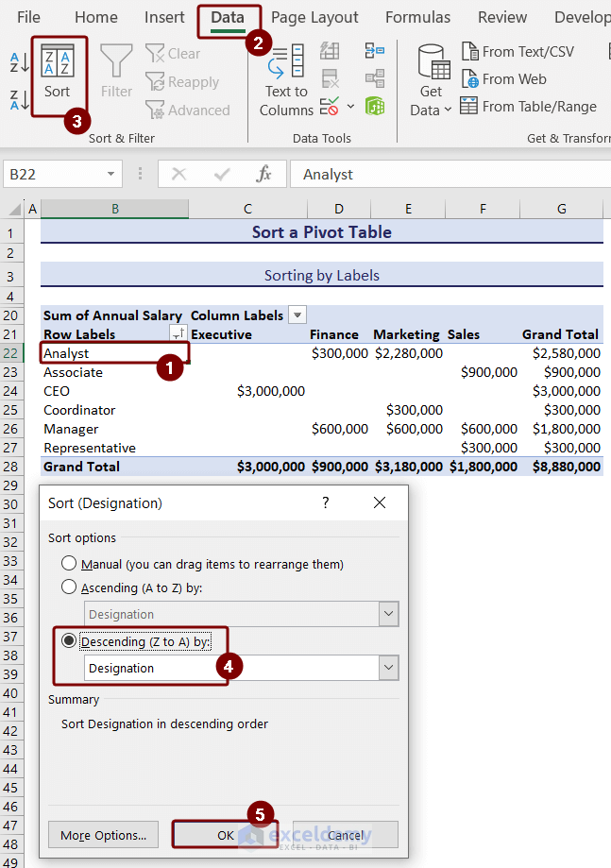Import data From Web

pos(503,79)
